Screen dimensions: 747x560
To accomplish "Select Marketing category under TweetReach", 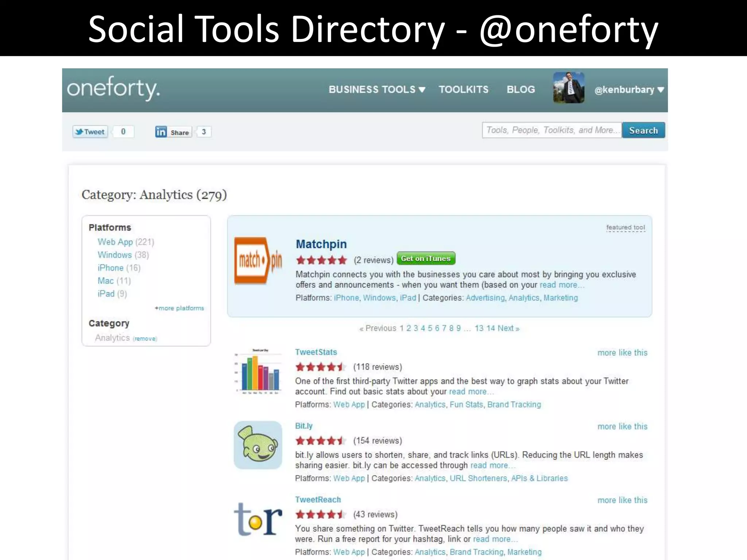I will pyautogui.click(x=525, y=552).
